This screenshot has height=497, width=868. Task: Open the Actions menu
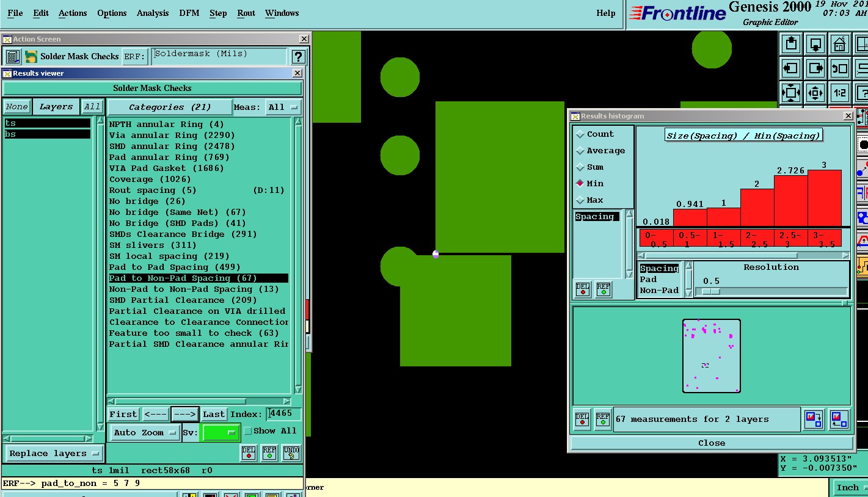73,13
